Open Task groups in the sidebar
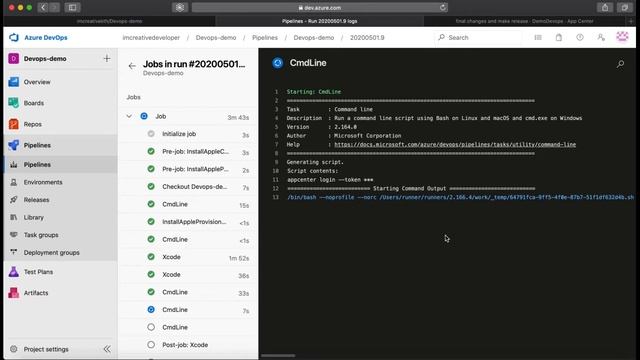 pos(41,235)
